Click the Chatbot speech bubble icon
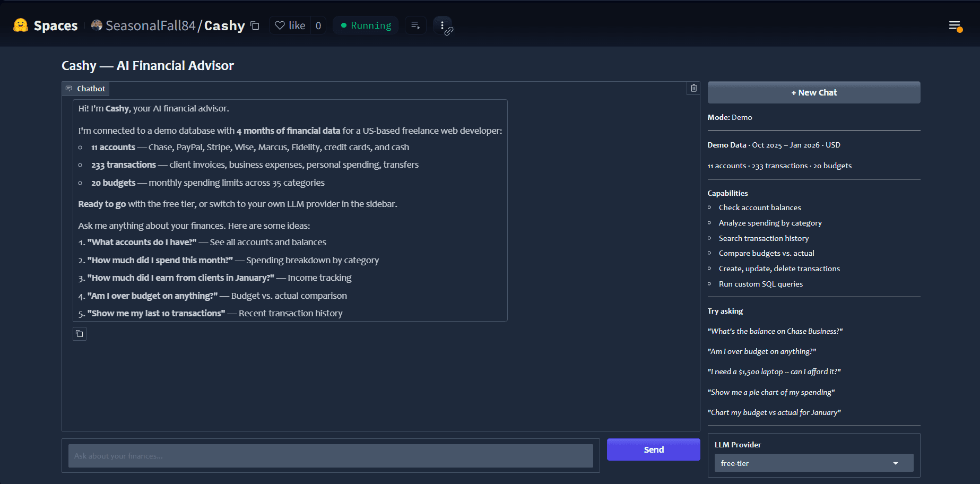The image size is (980, 484). point(70,89)
